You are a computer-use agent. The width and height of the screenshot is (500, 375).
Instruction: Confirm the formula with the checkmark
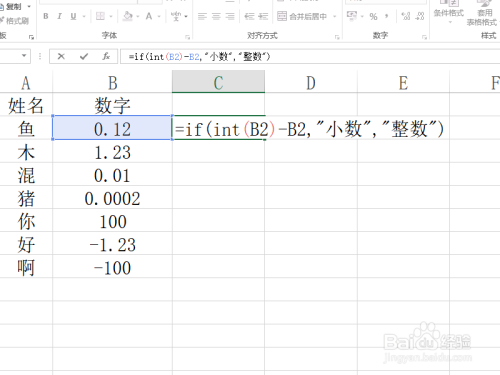click(x=84, y=56)
